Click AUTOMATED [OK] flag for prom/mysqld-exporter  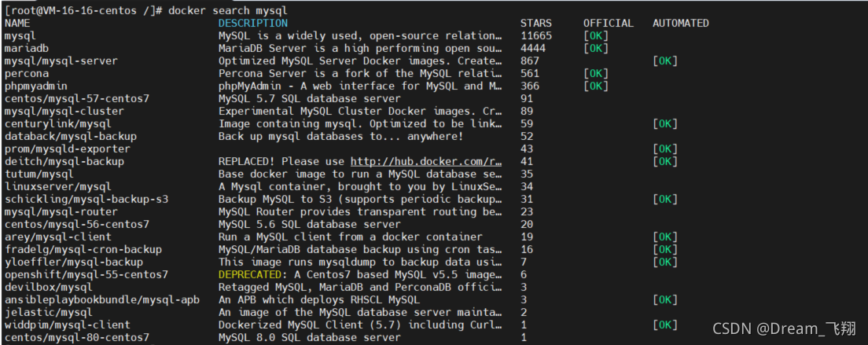pyautogui.click(x=665, y=149)
